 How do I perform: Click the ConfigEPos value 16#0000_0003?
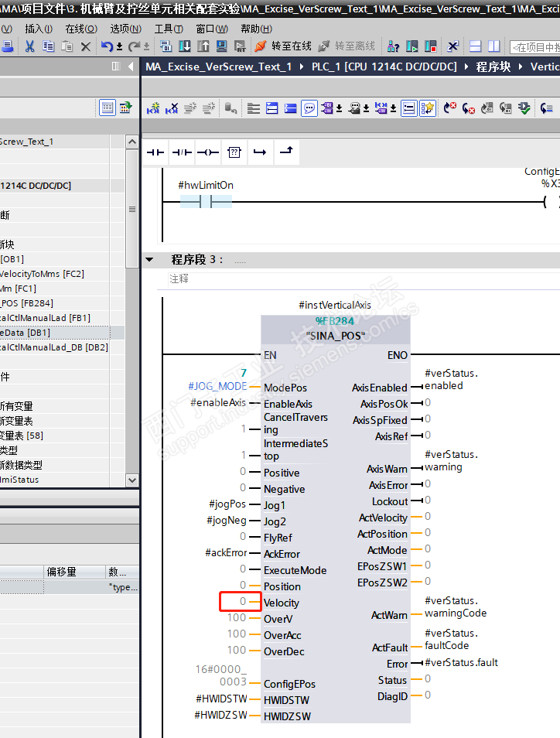[221, 675]
